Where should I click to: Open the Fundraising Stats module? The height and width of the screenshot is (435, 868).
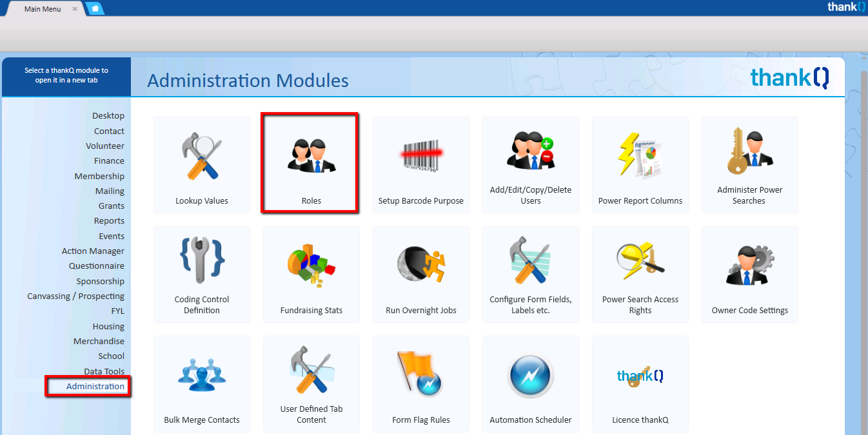pyautogui.click(x=311, y=275)
